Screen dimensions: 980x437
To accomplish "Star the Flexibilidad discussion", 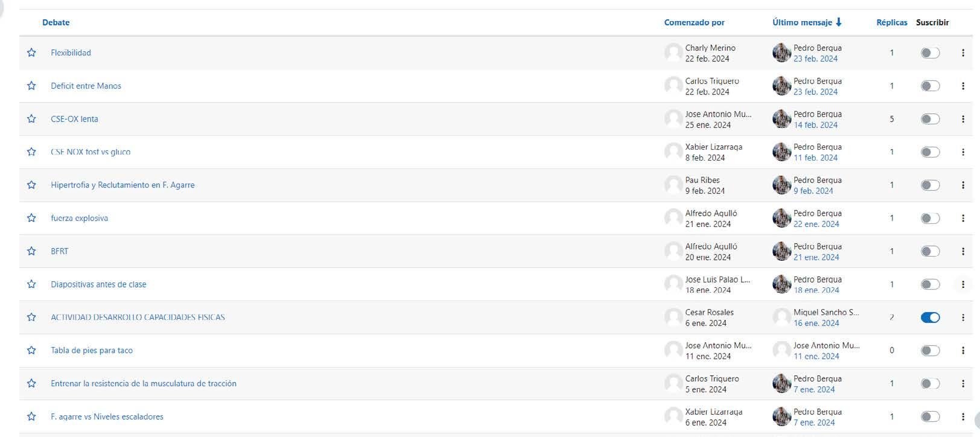I will (31, 53).
